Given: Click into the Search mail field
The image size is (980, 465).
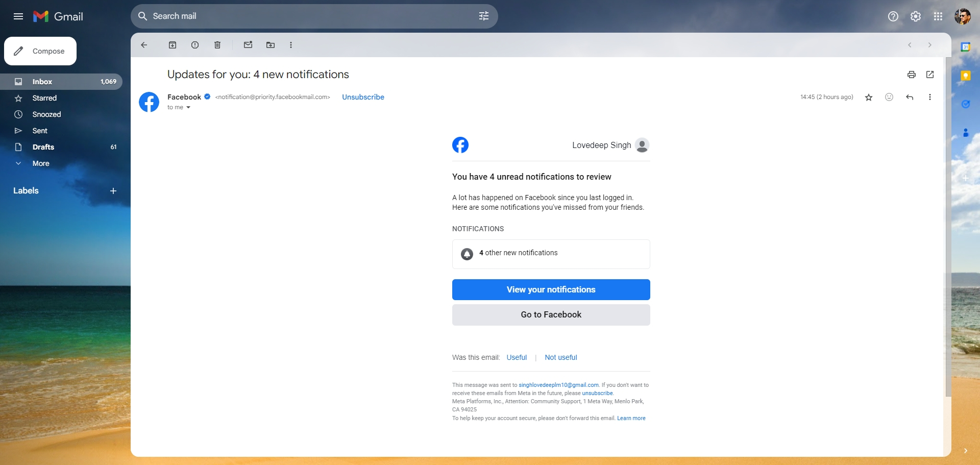Looking at the screenshot, I should [311, 16].
